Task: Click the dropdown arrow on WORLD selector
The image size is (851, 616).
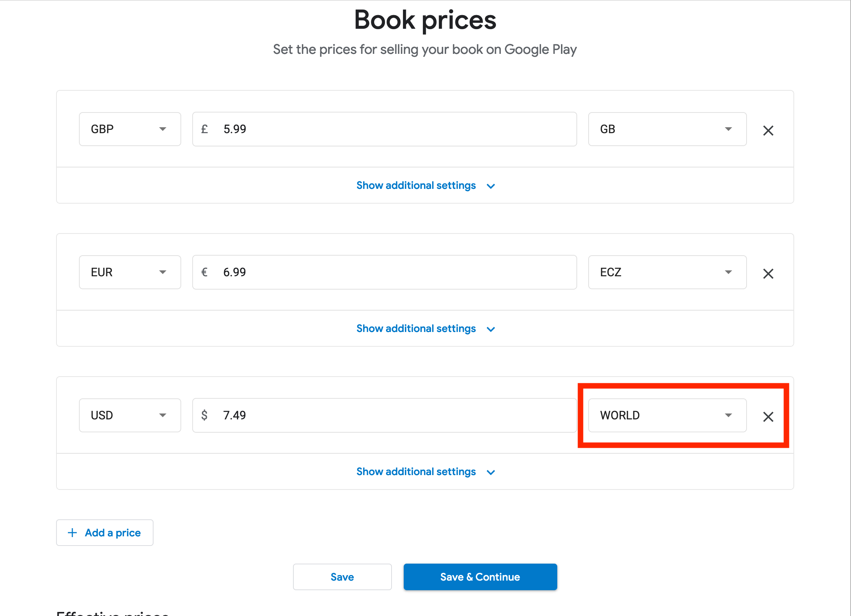Action: (x=728, y=415)
